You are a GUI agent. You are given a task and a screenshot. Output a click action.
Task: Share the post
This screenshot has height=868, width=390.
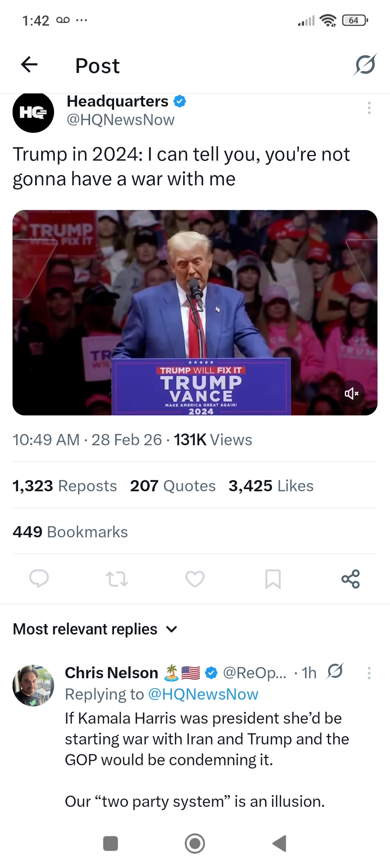351,579
